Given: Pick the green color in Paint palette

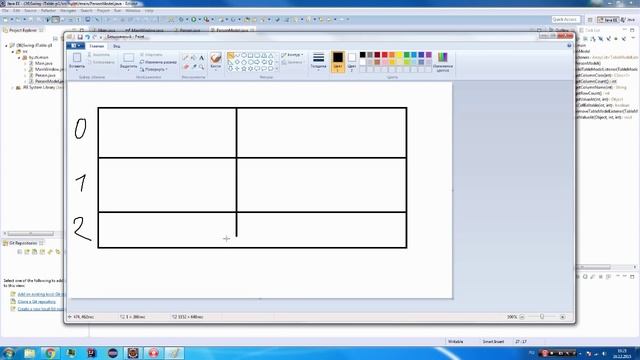Looking at the screenshot, I should tap(407, 55).
